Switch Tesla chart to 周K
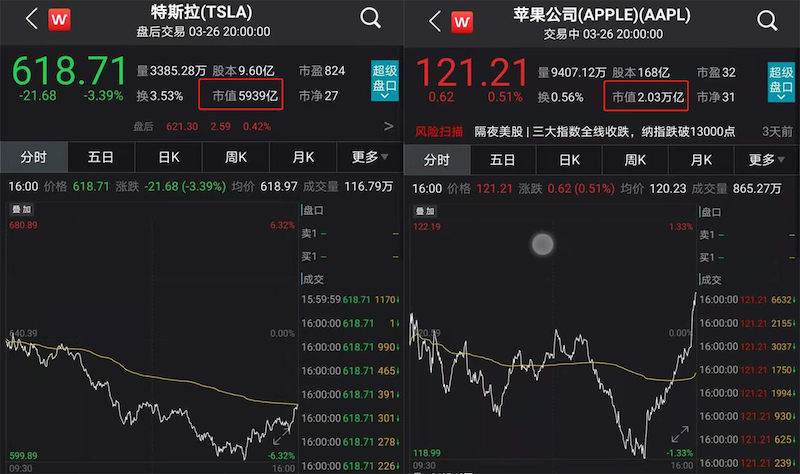Viewport: 800px width, 474px height. click(236, 157)
